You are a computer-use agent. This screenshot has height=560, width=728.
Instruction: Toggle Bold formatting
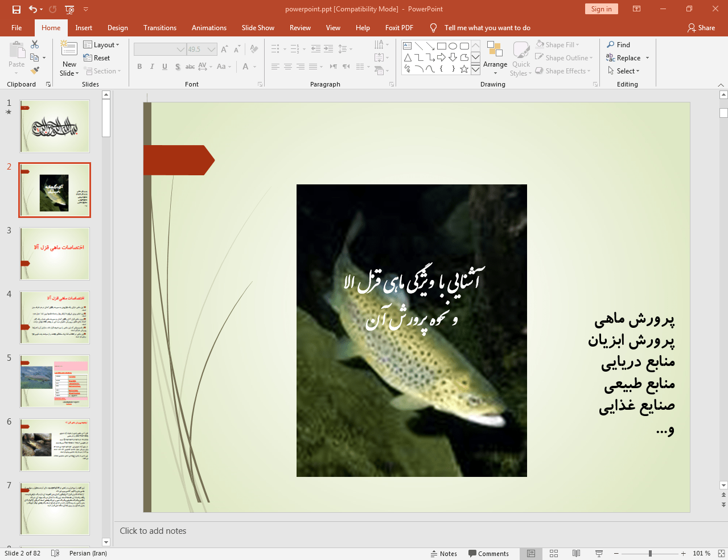(139, 67)
